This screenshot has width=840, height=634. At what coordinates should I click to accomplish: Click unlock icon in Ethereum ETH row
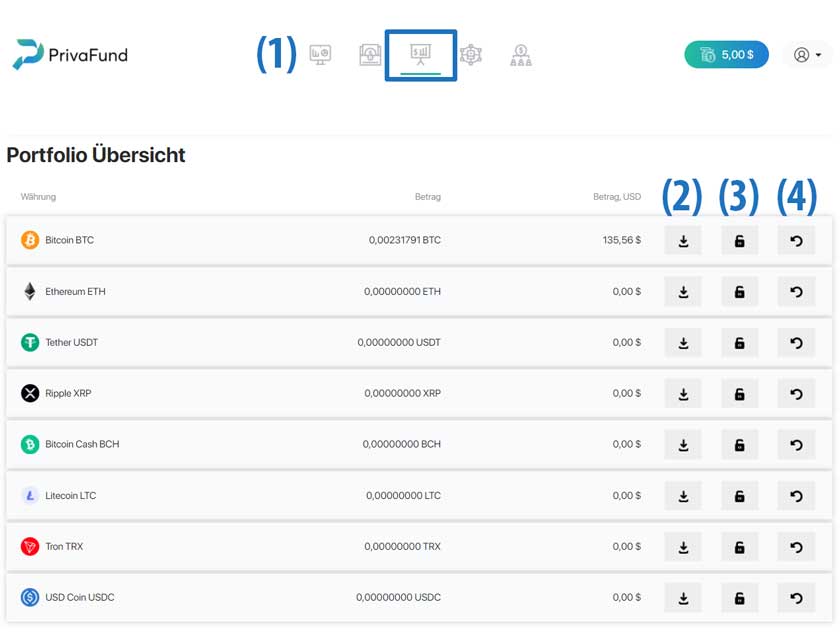click(x=739, y=292)
